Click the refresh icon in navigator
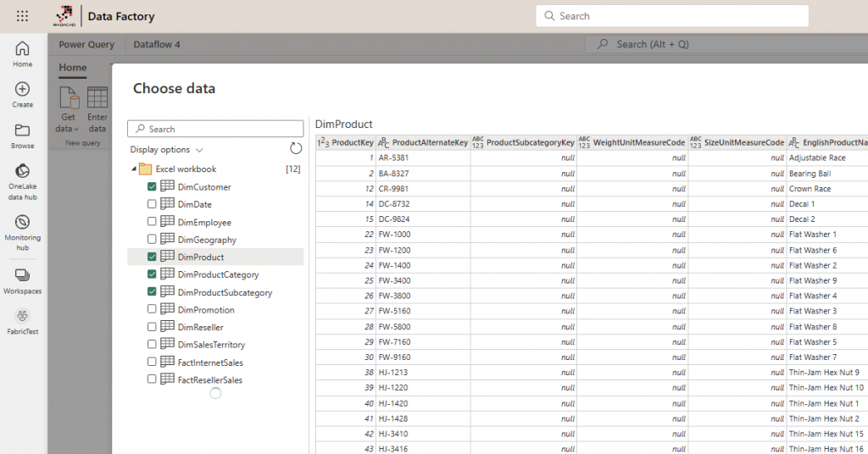This screenshot has height=454, width=868. click(296, 149)
